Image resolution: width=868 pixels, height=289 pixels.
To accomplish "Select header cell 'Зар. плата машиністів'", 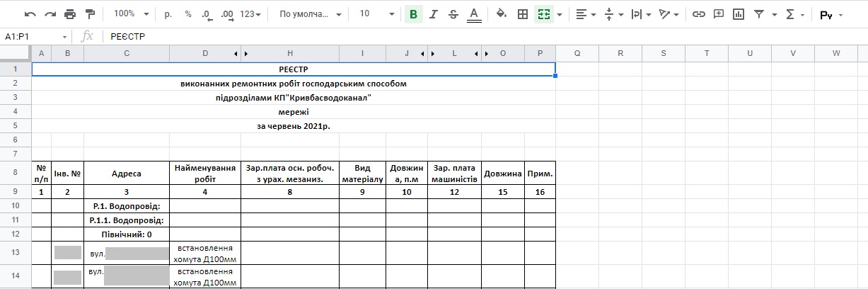I will point(455,174).
